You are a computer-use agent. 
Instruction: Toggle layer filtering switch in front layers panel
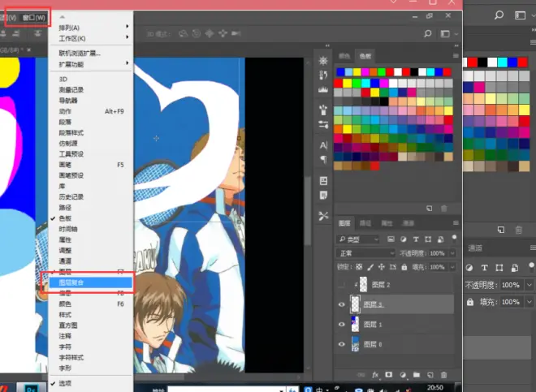pos(454,239)
